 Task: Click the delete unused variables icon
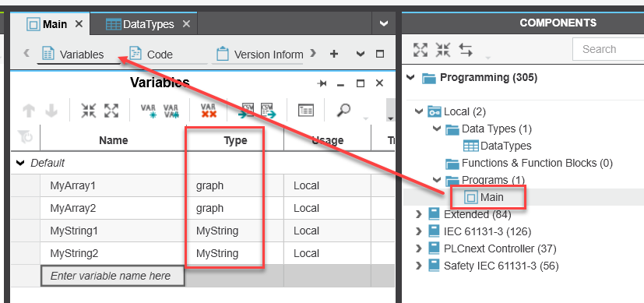[209, 111]
